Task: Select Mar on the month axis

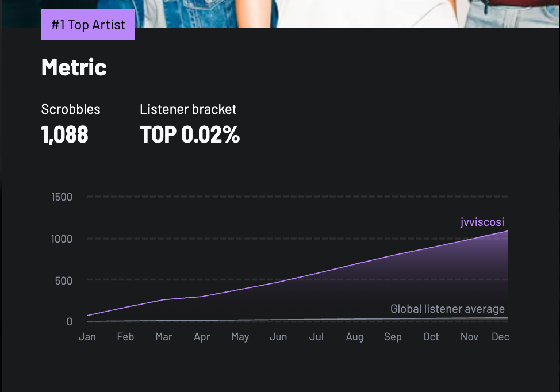Action: (x=164, y=337)
